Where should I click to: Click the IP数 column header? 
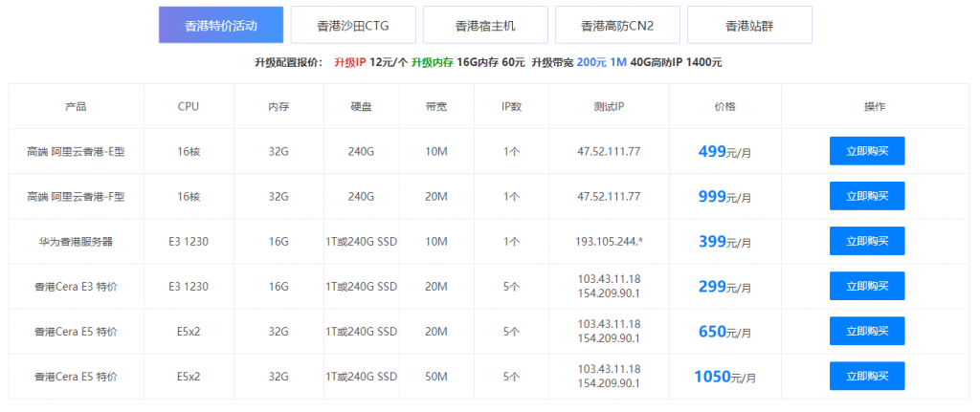pyautogui.click(x=511, y=107)
